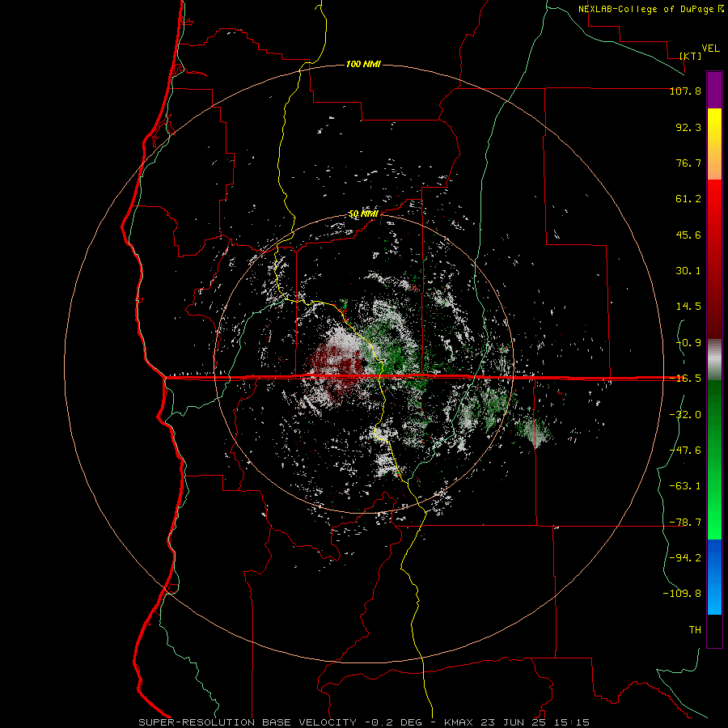Select the 14.5 velocity scale value
728x728 pixels.
(x=688, y=307)
